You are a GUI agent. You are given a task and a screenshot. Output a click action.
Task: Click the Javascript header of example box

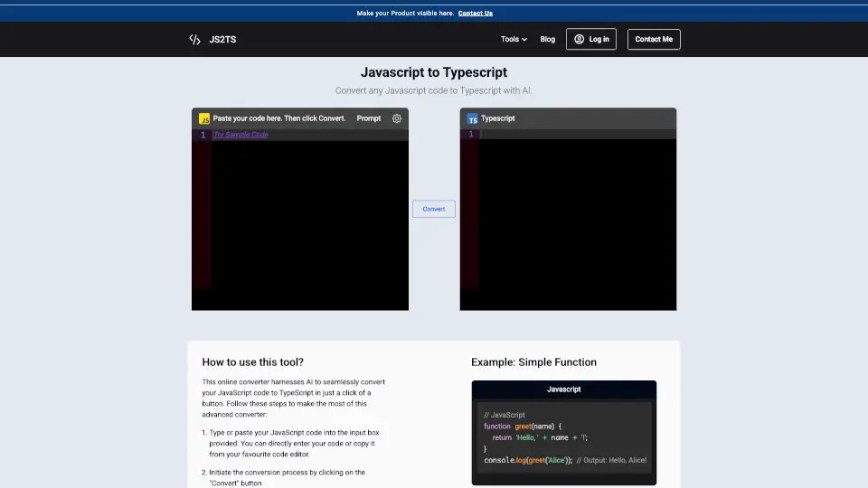(563, 389)
